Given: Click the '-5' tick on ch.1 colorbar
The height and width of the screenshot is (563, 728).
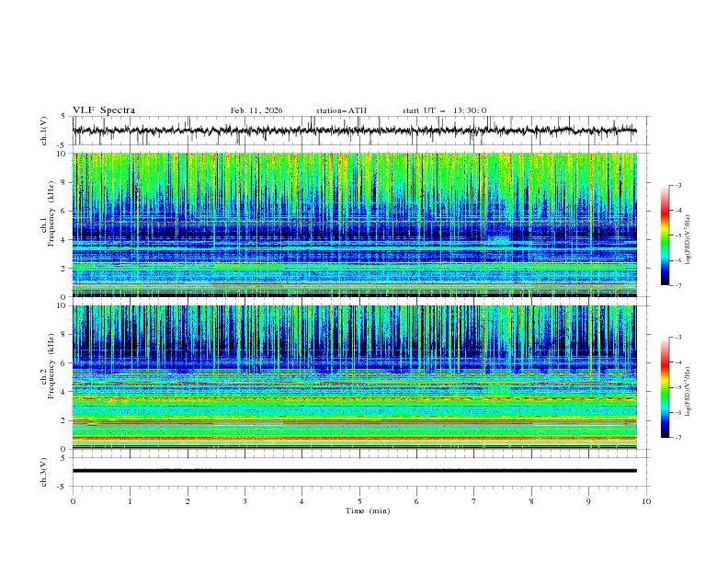Looking at the screenshot, I should point(677,236).
